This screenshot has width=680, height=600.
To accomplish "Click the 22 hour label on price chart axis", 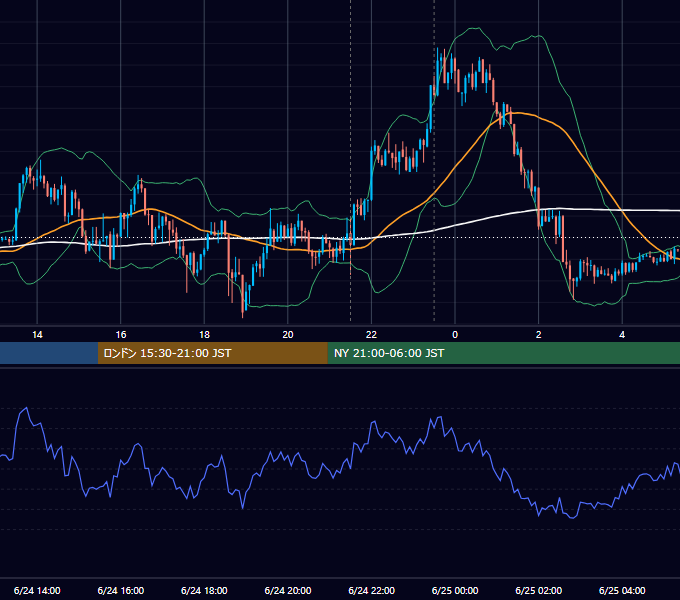I will [x=371, y=335].
